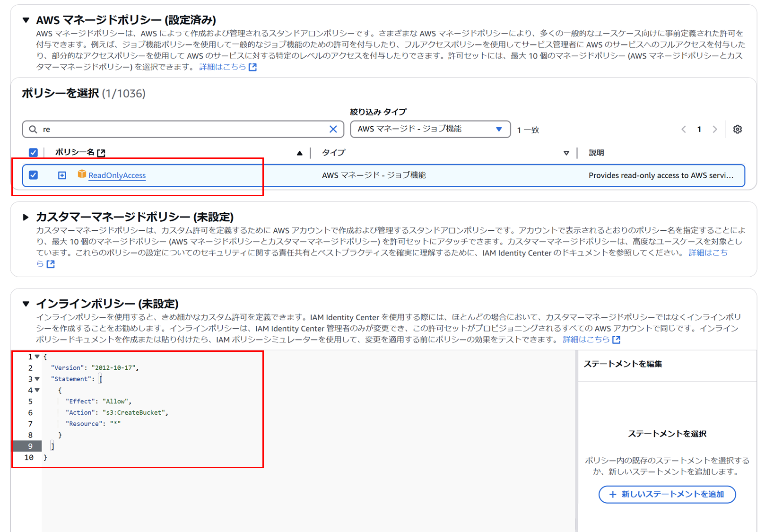Click the orange policy box icon beside ReadOnlyAccess
765x532 pixels.
(x=82, y=174)
